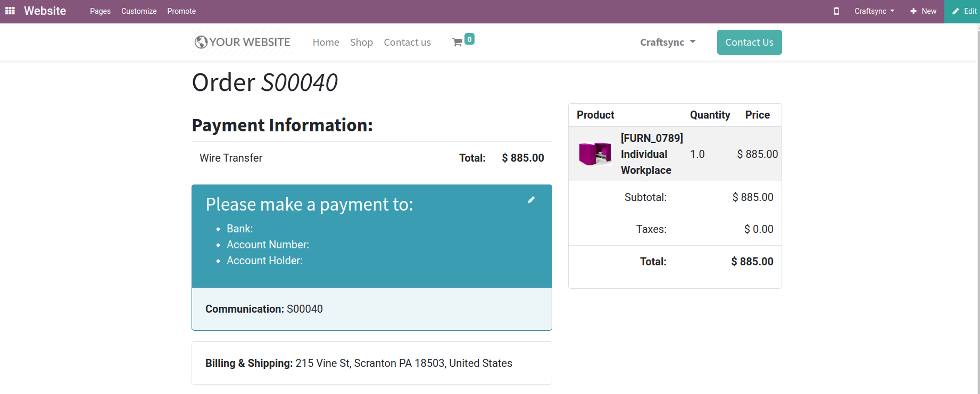Screen dimensions: 980x394
Task: Click the shopping cart icon
Action: tap(457, 43)
